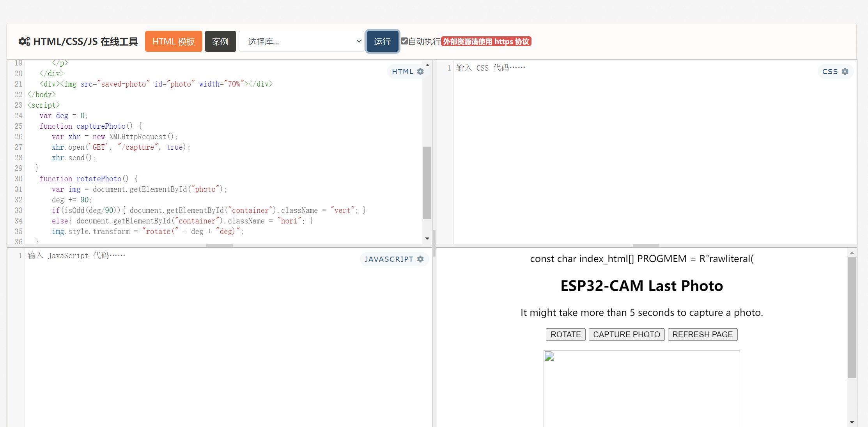Click code line with 'xhr.send();'

(x=74, y=158)
